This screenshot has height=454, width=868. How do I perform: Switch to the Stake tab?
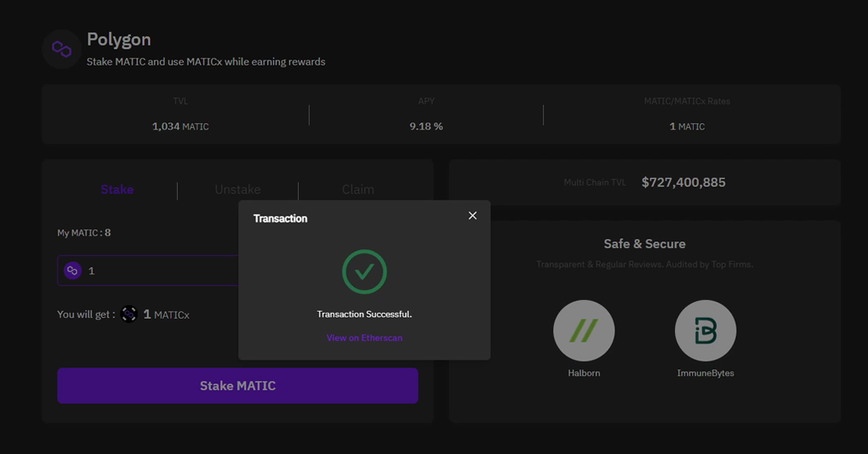tap(117, 189)
